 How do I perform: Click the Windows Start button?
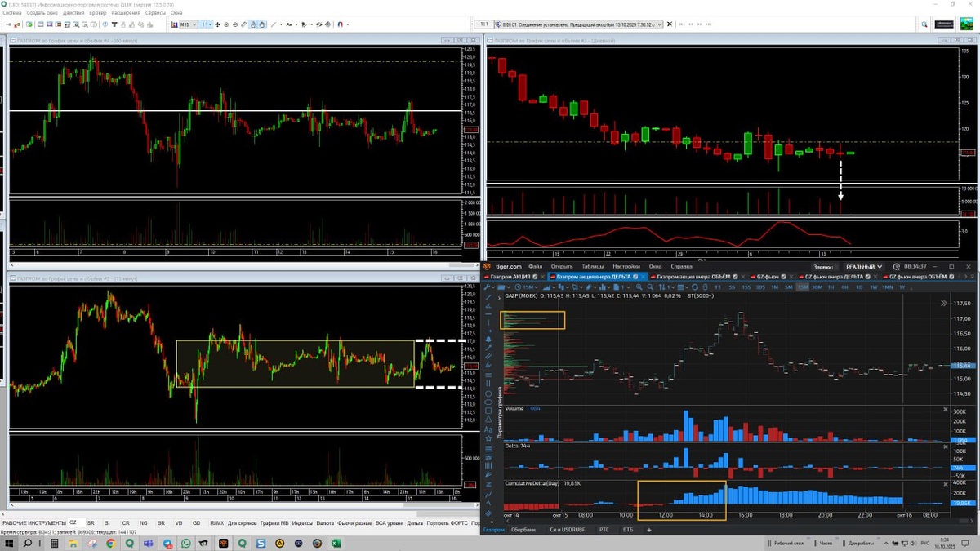[8, 543]
